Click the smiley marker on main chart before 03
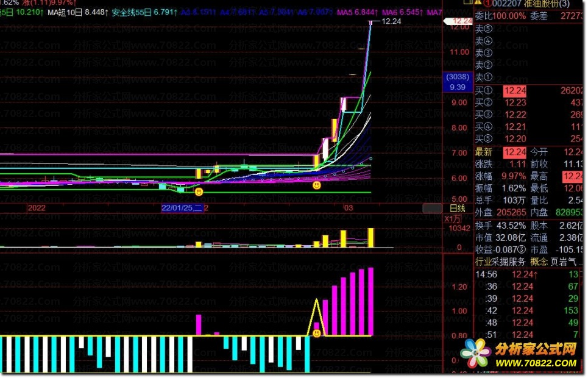This screenshot has height=378, width=588. (x=317, y=185)
